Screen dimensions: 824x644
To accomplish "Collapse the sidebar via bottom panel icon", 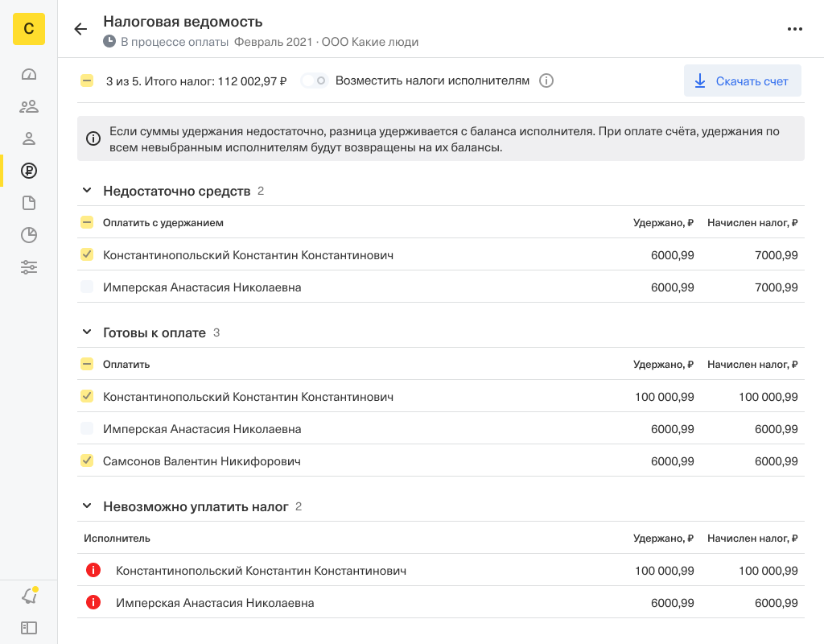I will [x=29, y=628].
